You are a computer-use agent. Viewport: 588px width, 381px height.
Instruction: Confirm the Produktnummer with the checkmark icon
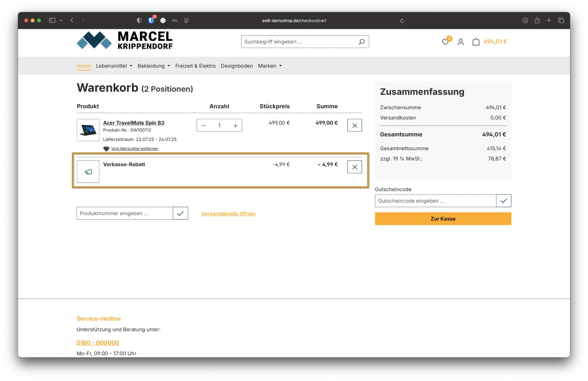(x=181, y=213)
